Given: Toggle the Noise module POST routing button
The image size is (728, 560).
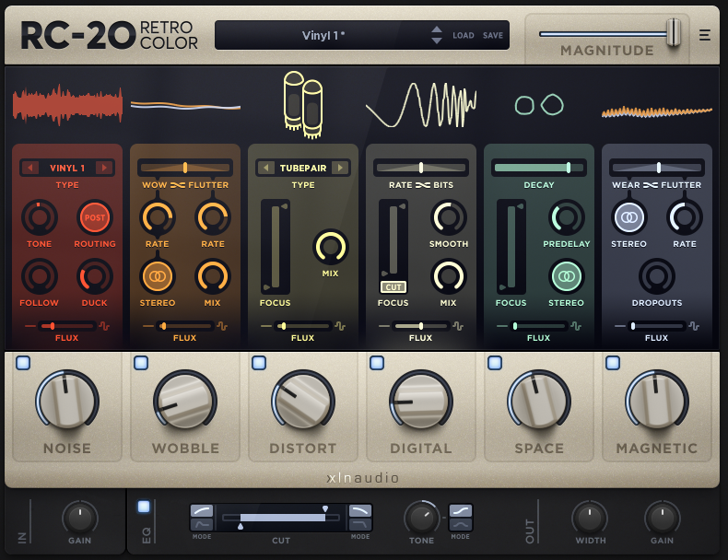Looking at the screenshot, I should (x=95, y=217).
